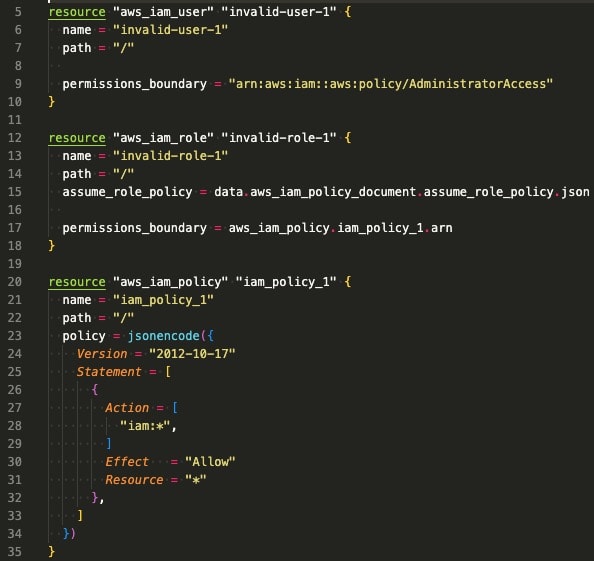Click line number 12 in the gutter
Screen dimensions: 594x561
click(x=15, y=138)
